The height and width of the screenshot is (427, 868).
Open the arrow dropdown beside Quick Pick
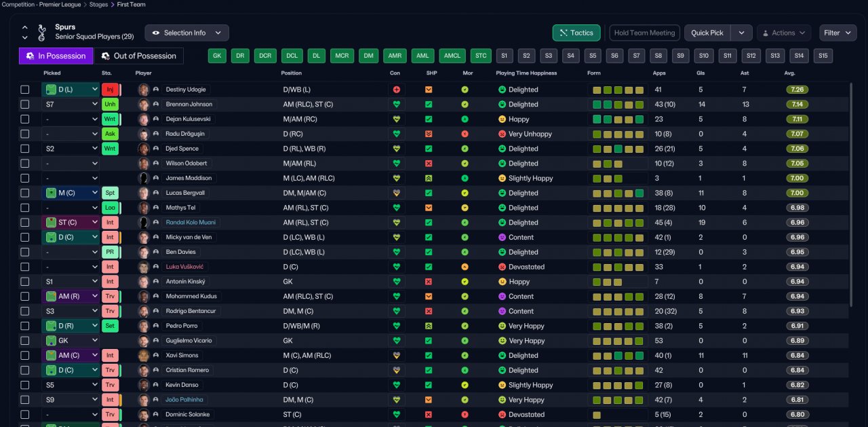[x=741, y=33]
